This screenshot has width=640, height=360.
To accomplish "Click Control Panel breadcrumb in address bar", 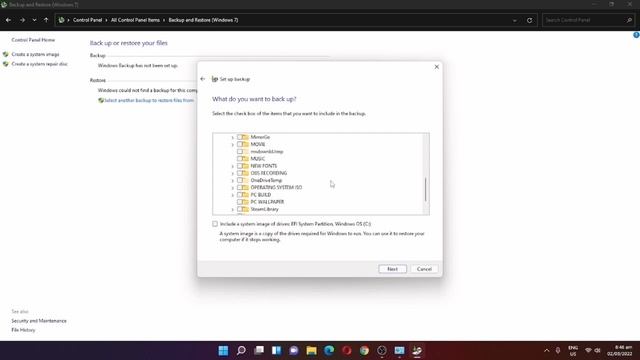I will [x=87, y=20].
